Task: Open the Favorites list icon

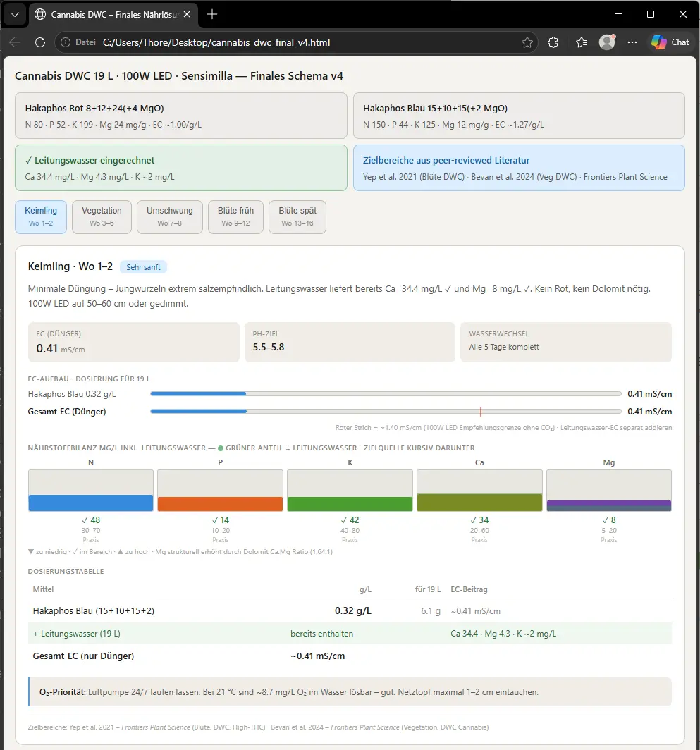Action: click(x=581, y=42)
